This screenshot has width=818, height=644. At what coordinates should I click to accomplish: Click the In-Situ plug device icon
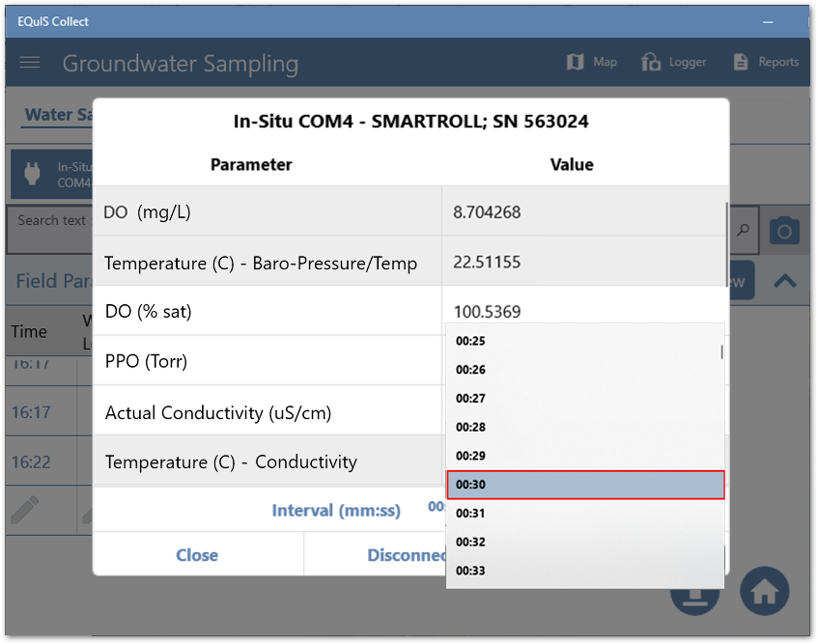(30, 174)
